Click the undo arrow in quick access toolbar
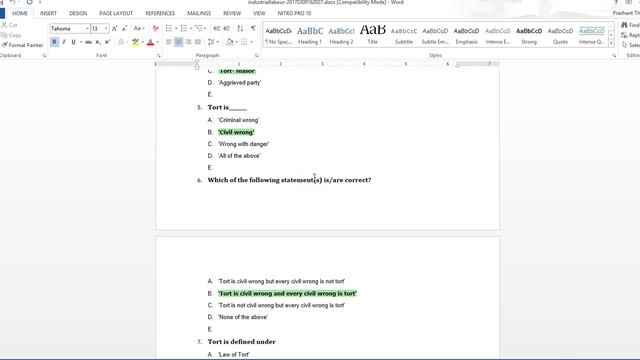The height and width of the screenshot is (360, 640). 13,2
